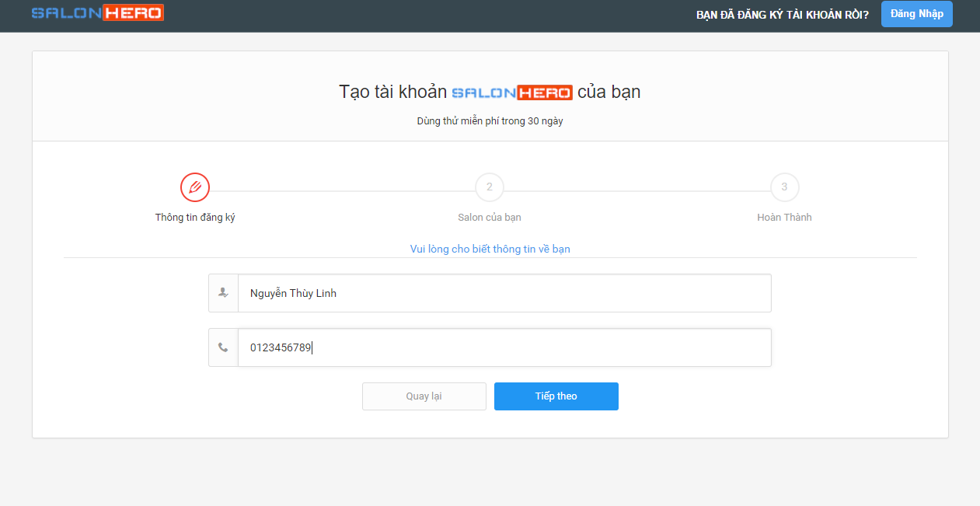Click the pencil step icon for Thông tin đăng ký
This screenshot has width=980, height=506.
pos(195,187)
